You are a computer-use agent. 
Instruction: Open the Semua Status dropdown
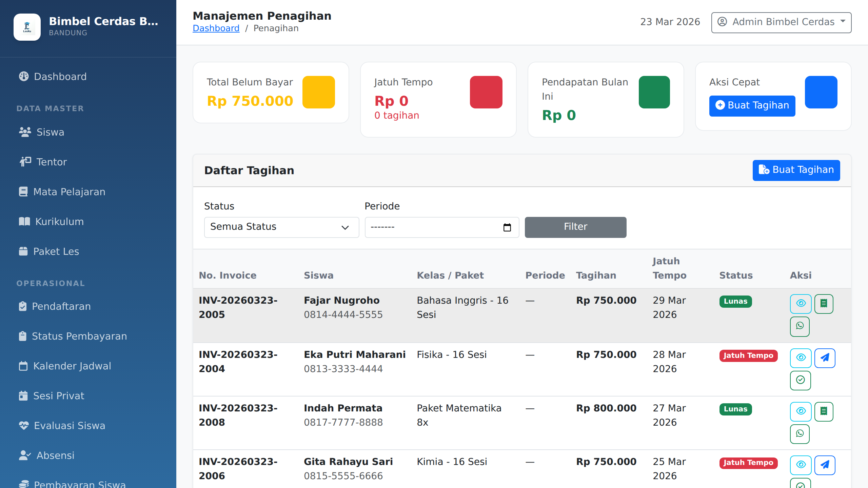(281, 227)
